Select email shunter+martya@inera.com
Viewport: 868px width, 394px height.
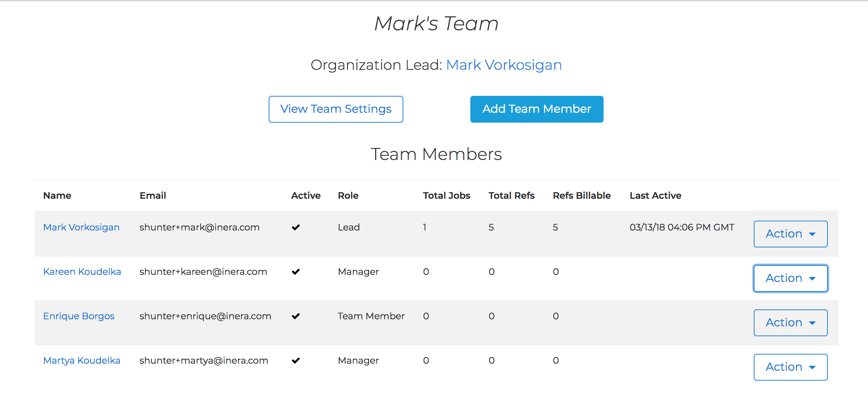coord(204,361)
